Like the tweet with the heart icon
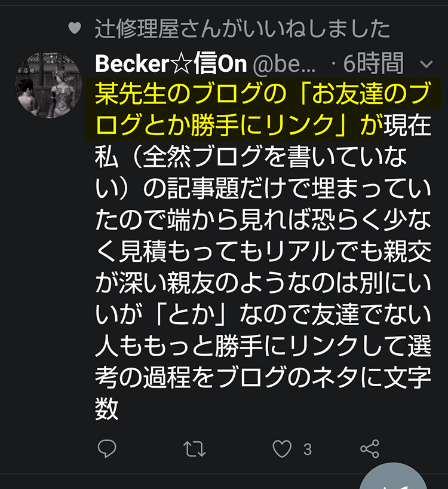 coord(282,448)
